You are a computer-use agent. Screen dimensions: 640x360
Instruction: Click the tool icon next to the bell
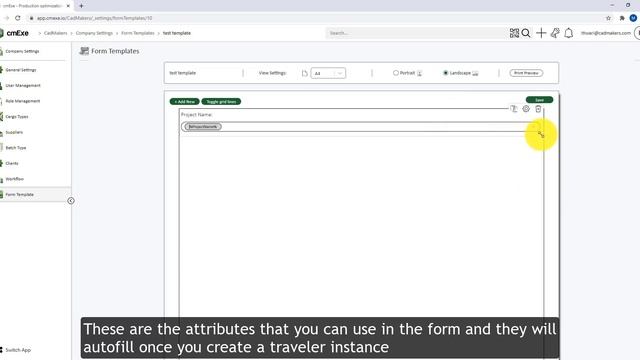[555, 33]
